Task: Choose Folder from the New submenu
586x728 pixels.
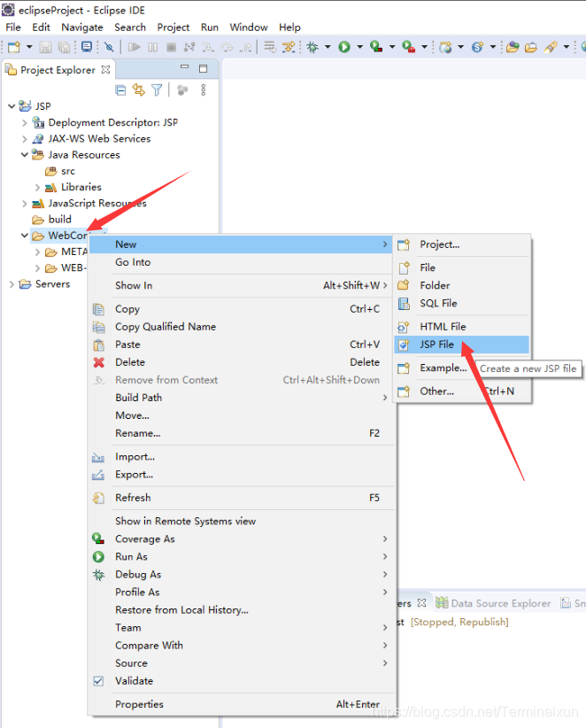Action: tap(462, 285)
